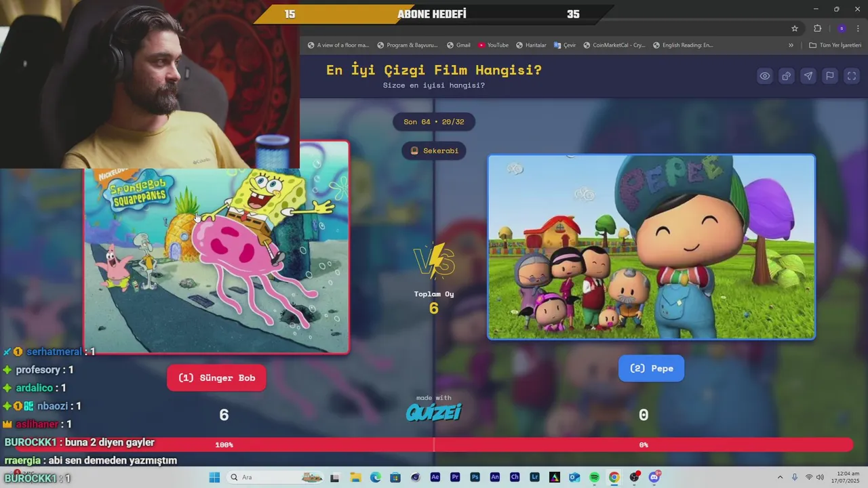The width and height of the screenshot is (868, 488).
Task: Open Microsoft Edge from the taskbar
Action: (x=376, y=477)
